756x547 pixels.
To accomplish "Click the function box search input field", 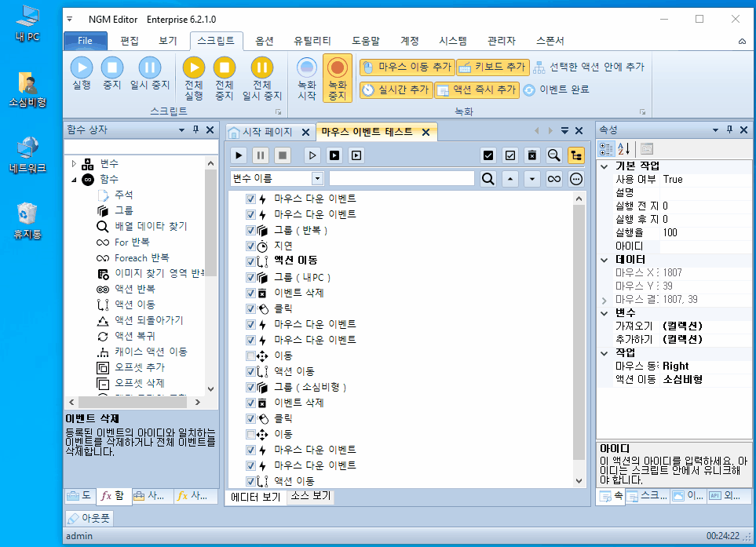I will [x=141, y=146].
